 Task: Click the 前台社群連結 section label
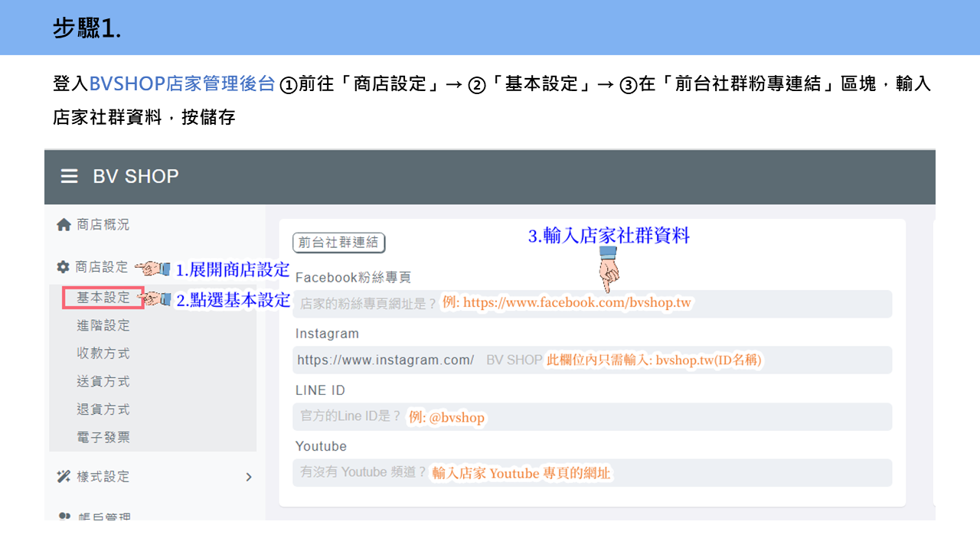coord(338,243)
